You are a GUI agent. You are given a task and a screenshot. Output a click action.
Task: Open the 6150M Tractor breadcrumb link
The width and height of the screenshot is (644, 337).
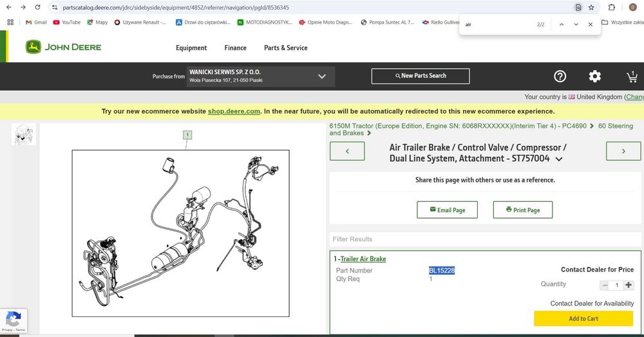tap(458, 126)
